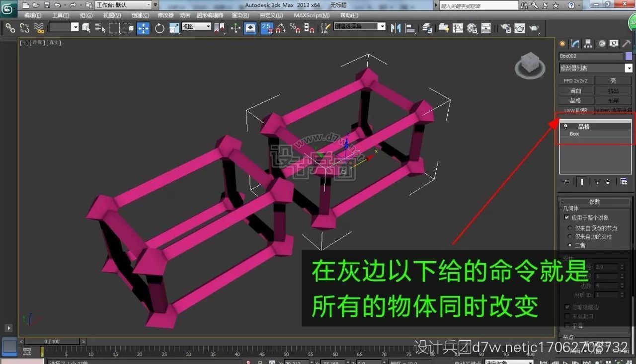This screenshot has height=364, width=636.
Task: Click the 弯曲 modifier button
Action: pos(576,91)
